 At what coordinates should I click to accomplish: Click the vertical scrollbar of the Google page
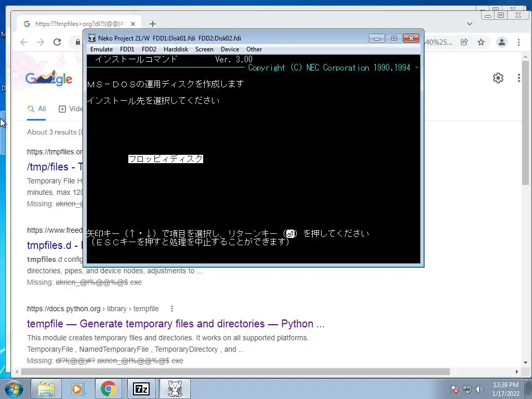point(526,123)
